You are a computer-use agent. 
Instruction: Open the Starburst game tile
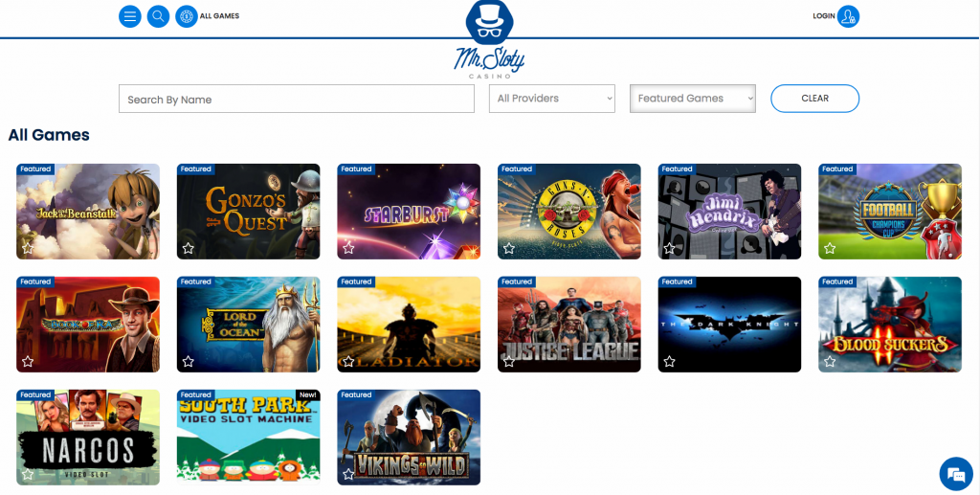coord(409,212)
